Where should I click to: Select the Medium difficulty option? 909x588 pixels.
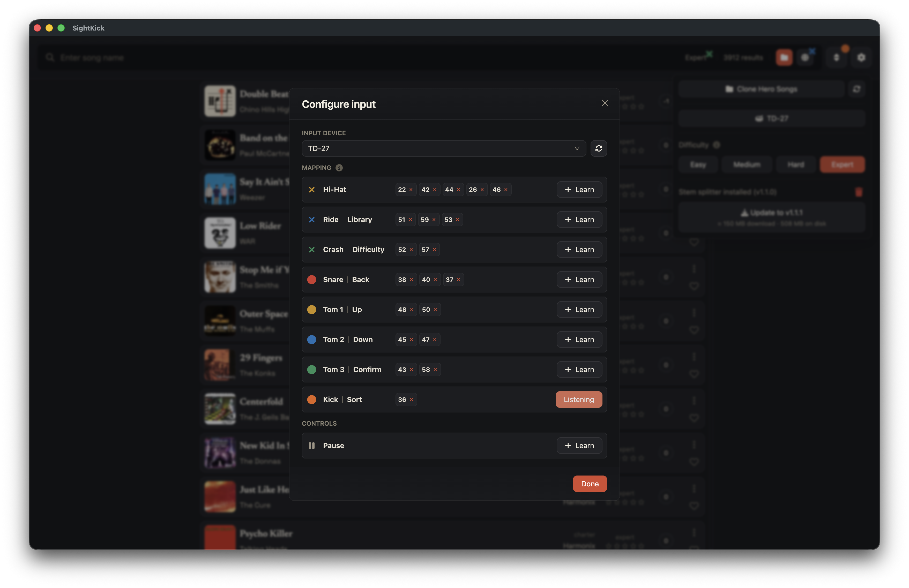[x=747, y=164]
